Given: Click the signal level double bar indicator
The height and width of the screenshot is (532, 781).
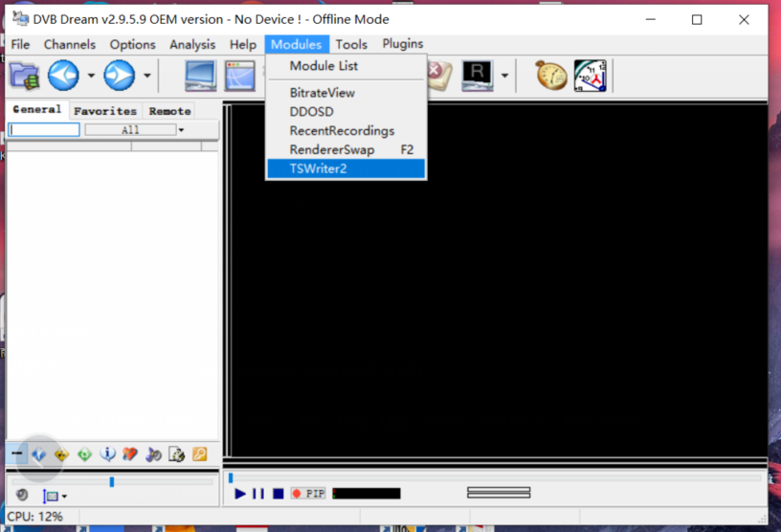Looking at the screenshot, I should [x=499, y=493].
